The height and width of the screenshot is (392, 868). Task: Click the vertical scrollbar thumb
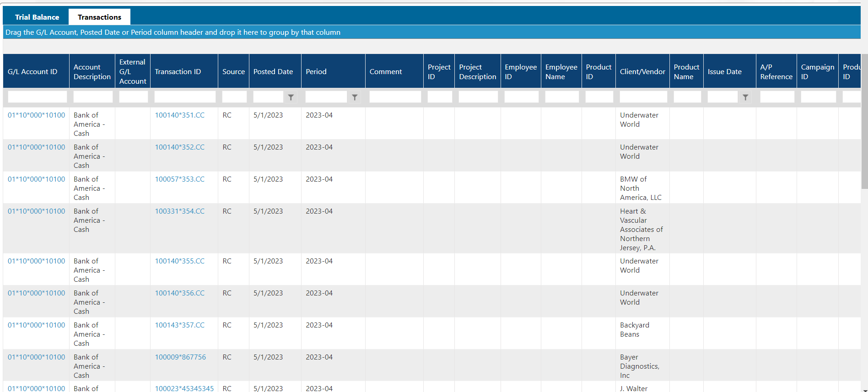tap(864, 121)
